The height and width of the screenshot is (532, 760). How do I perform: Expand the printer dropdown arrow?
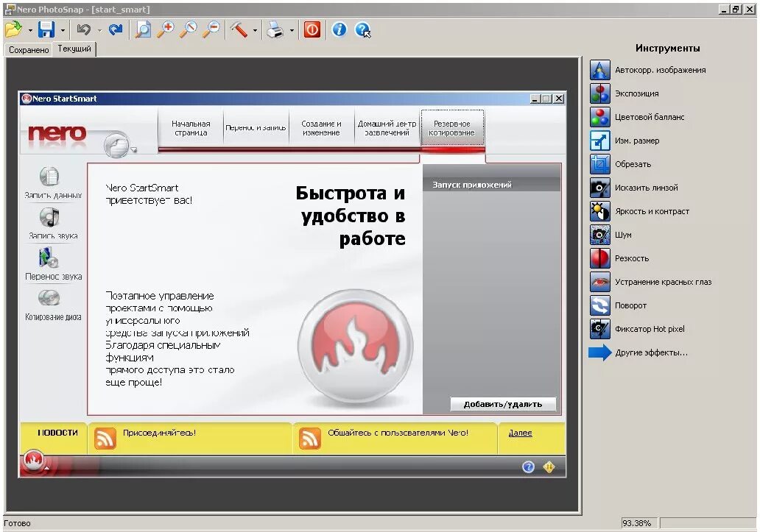[292, 30]
